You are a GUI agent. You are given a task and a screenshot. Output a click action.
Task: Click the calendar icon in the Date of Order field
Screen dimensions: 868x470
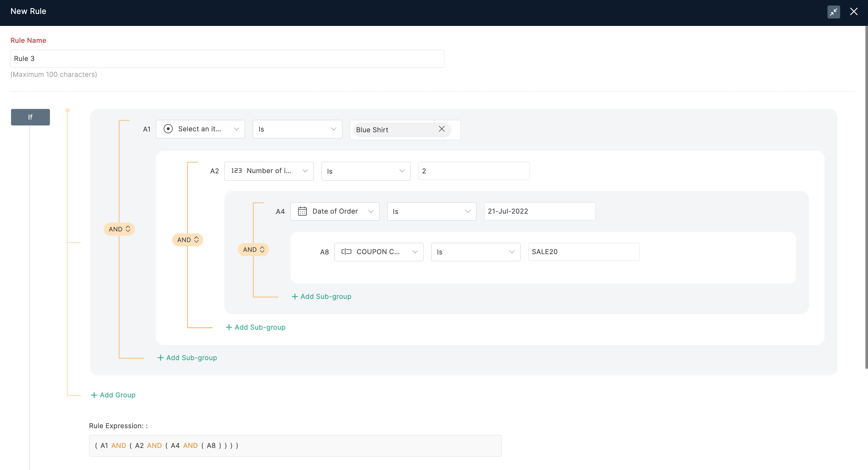302,211
